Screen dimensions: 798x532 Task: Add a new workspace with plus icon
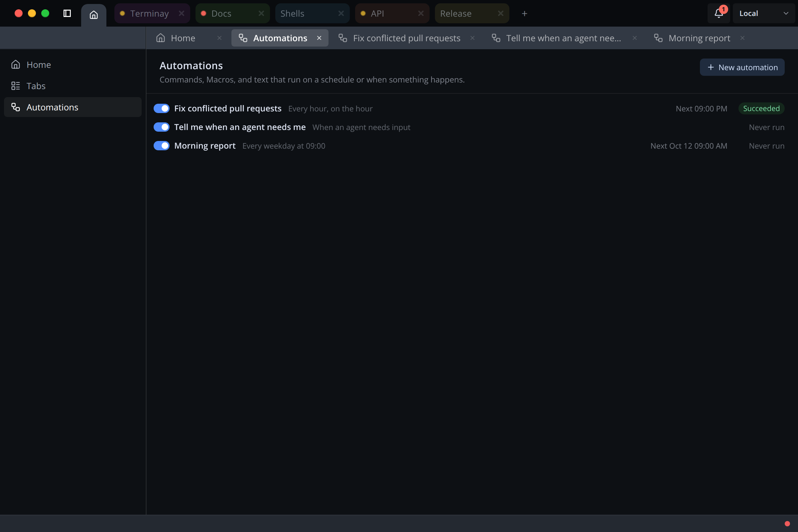tap(524, 14)
